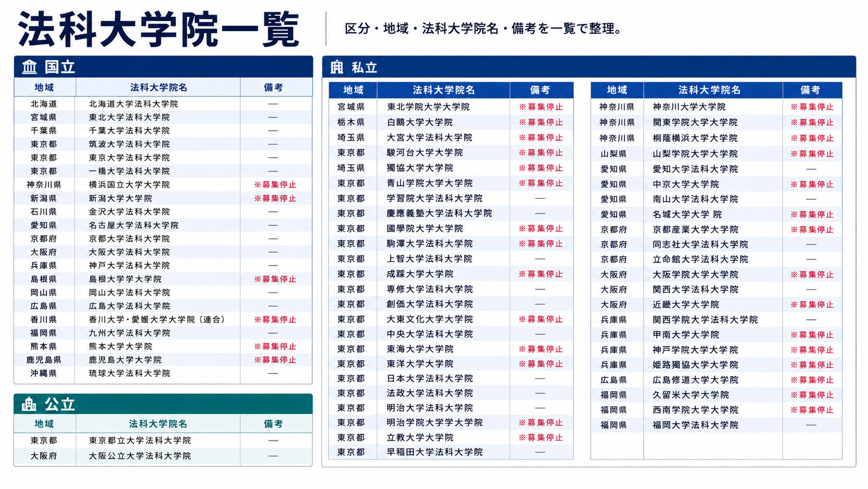Click ※募集停止 in the 熊本大学大学院 row
This screenshot has width=868, height=489.
click(275, 346)
